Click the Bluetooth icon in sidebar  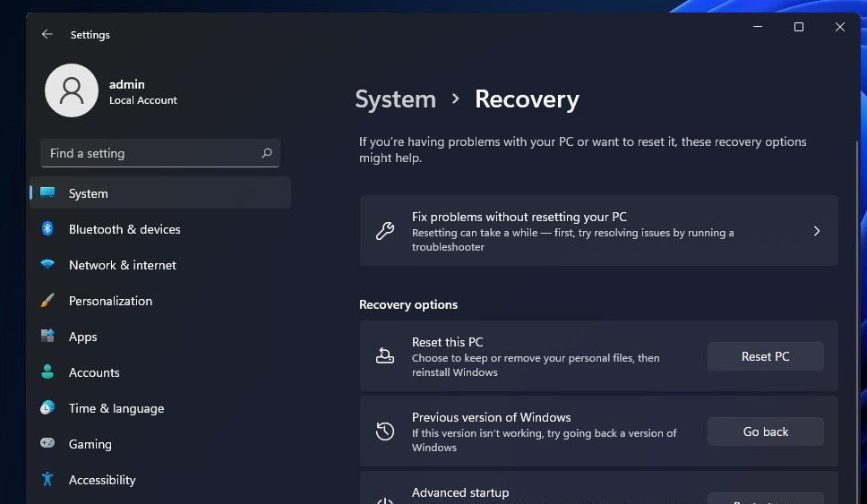point(47,228)
